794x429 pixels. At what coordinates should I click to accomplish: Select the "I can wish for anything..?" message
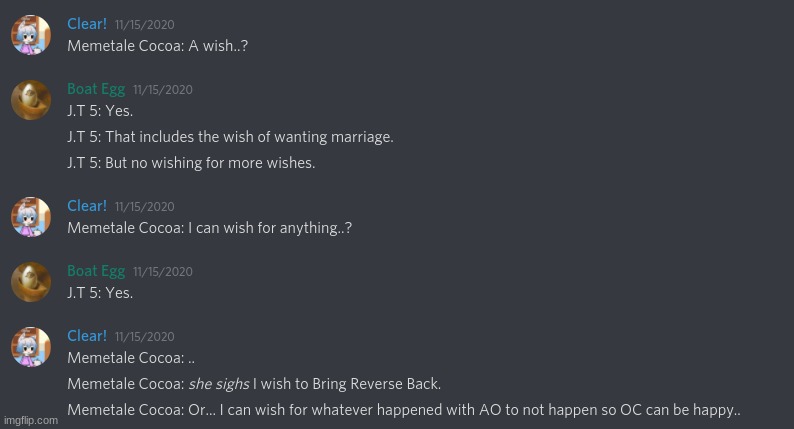(x=209, y=228)
